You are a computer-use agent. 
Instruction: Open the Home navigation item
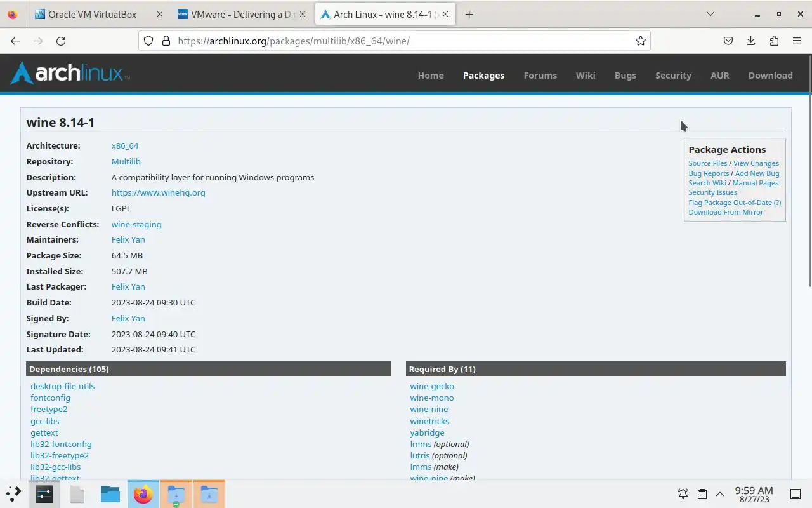pos(431,75)
